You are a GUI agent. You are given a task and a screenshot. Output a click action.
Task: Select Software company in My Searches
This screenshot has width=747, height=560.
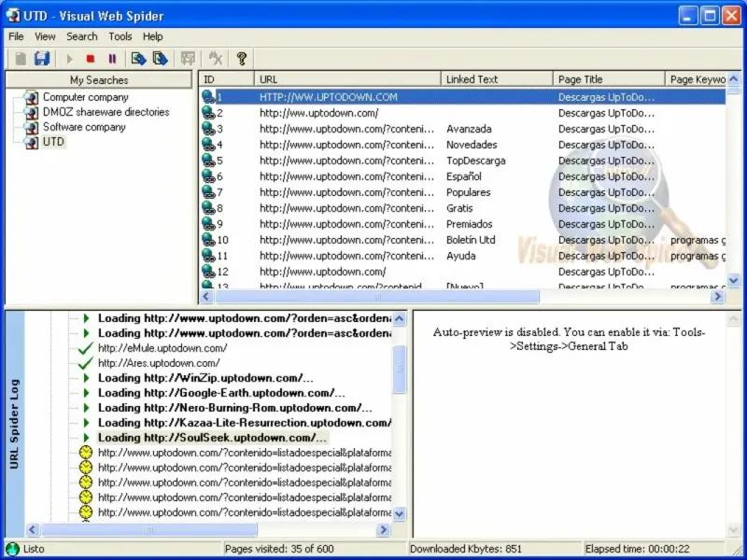(x=84, y=127)
